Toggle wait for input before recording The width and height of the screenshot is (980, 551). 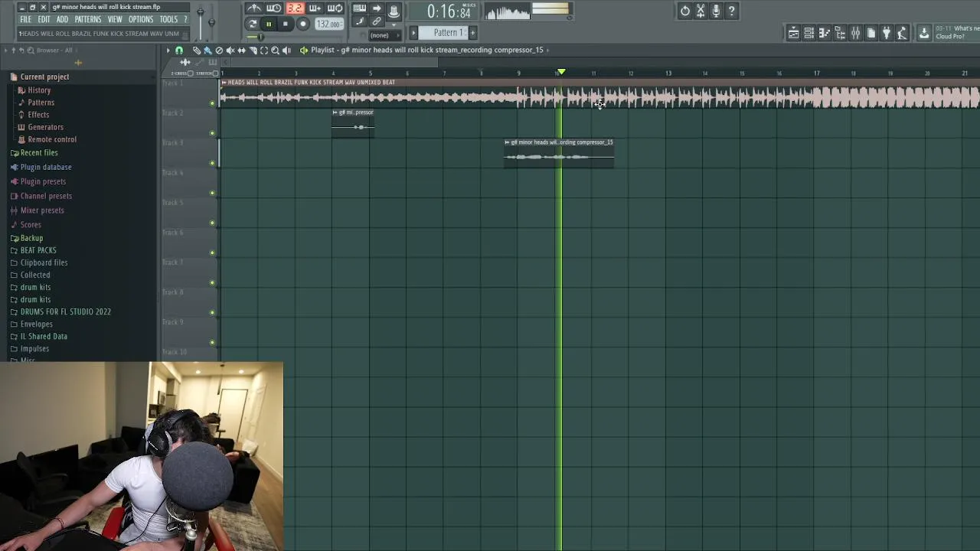pyautogui.click(x=273, y=8)
